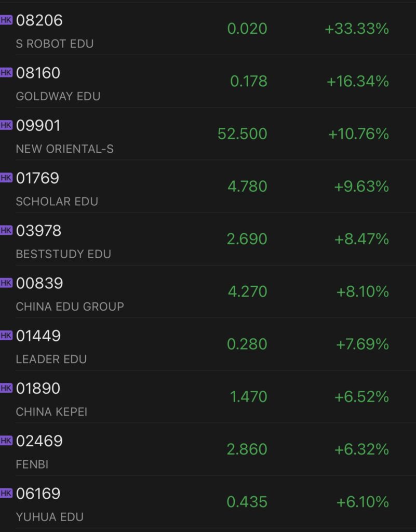The height and width of the screenshot is (532, 416).
Task: Click the +7.69% change for LEADER EDU
Action: [363, 344]
